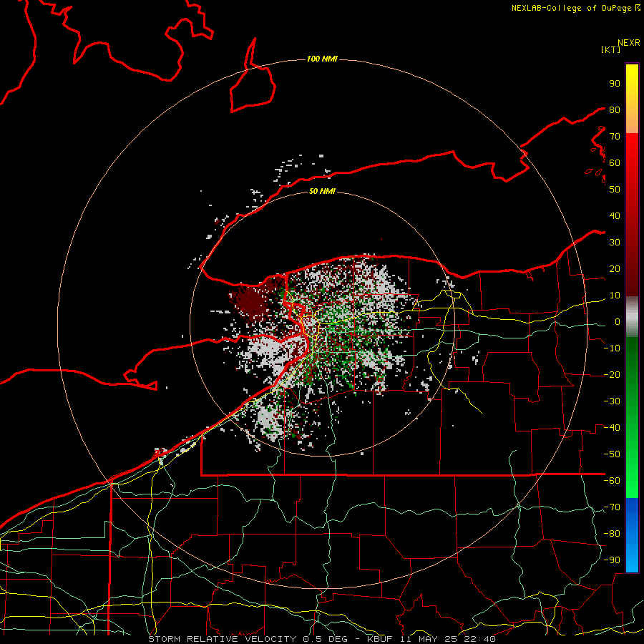Click the -40 value on velocity scale

click(612, 428)
